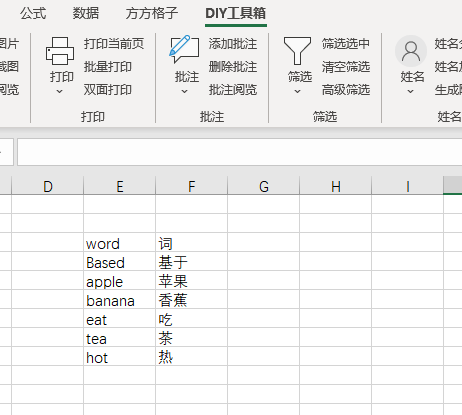Open 高级筛选 advanced filter
The image size is (462, 415).
[346, 90]
